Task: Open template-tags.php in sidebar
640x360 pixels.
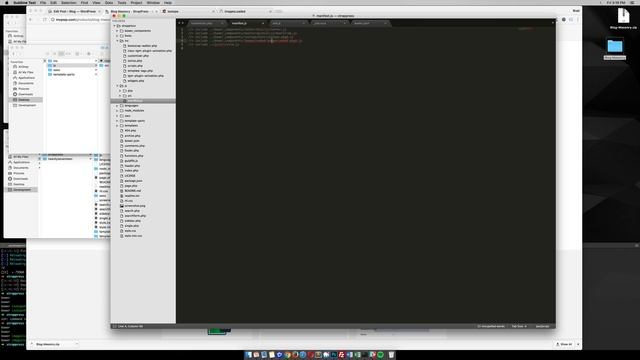Action: click(140, 71)
